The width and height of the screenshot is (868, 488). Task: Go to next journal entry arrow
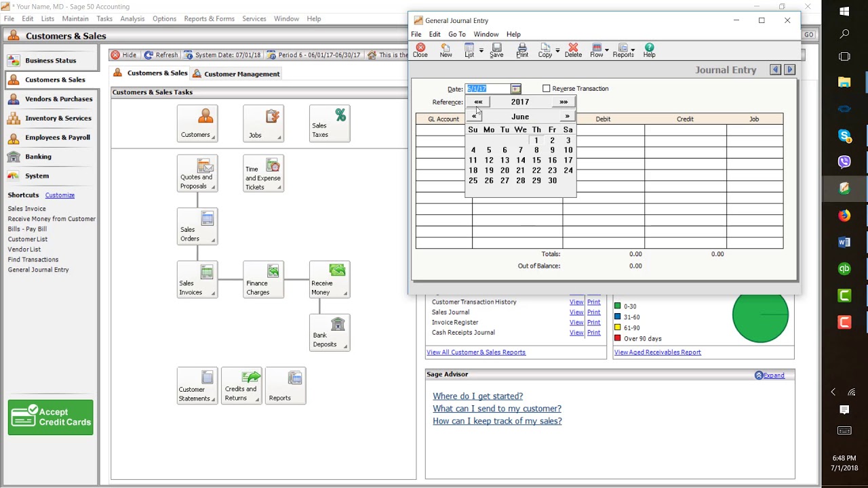click(789, 70)
